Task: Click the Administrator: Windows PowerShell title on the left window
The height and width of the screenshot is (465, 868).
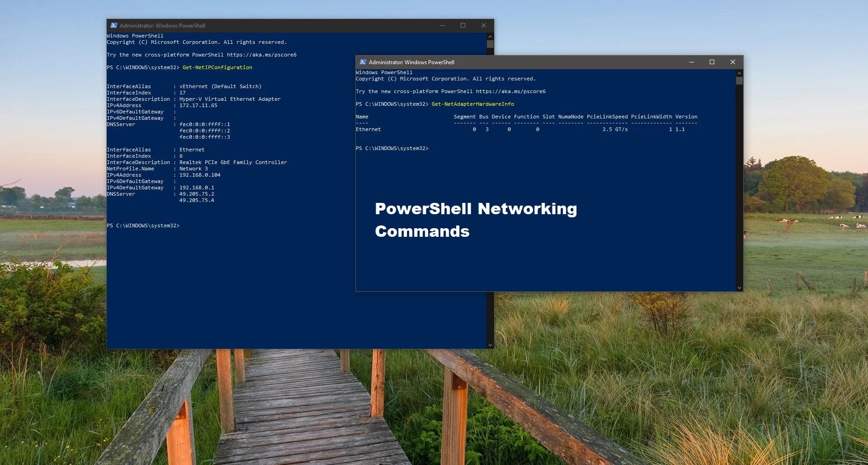Action: (164, 26)
